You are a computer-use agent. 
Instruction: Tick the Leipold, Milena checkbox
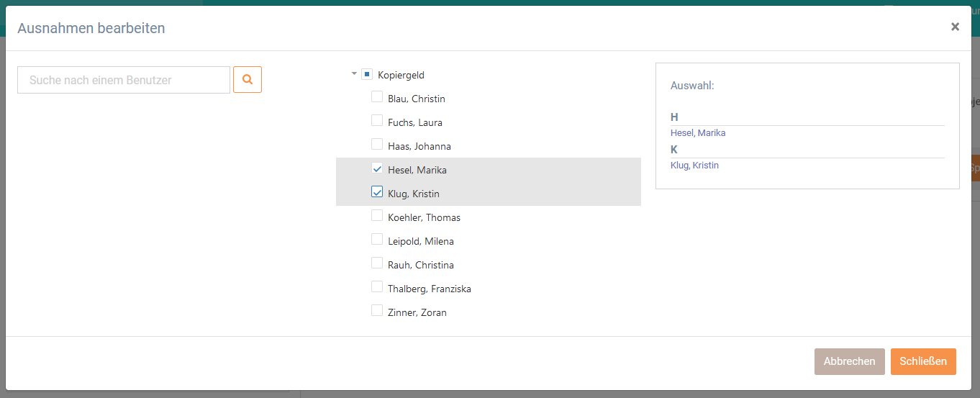click(x=377, y=240)
